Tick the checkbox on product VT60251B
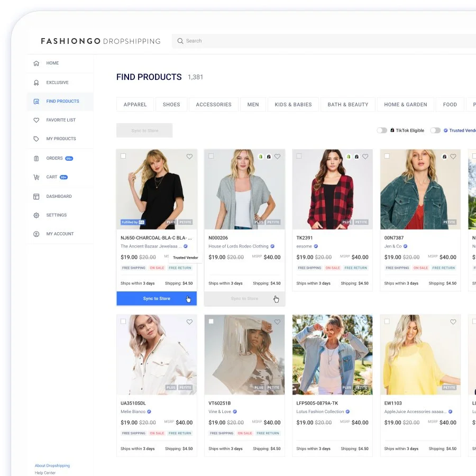Screen dimensions: 476x476 click(211, 321)
